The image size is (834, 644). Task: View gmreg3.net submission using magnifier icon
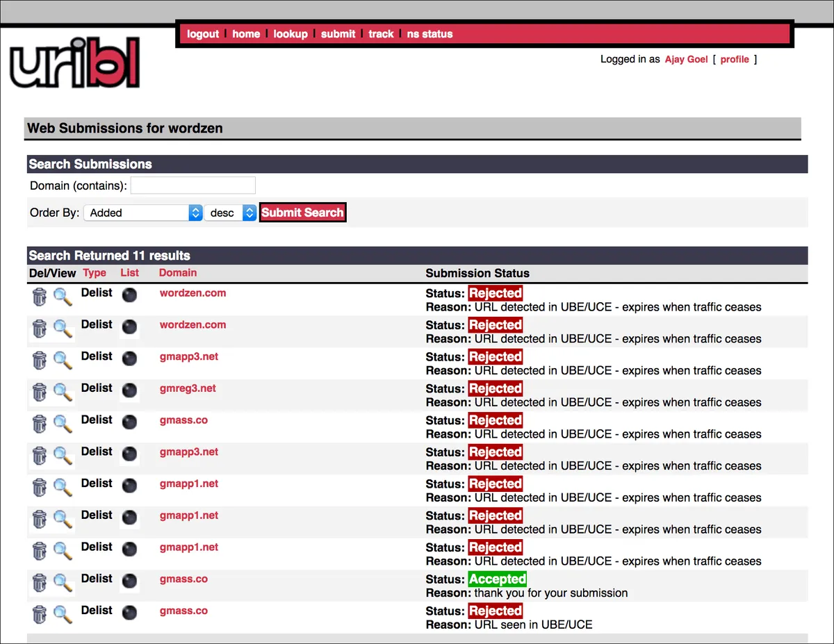[x=63, y=393]
